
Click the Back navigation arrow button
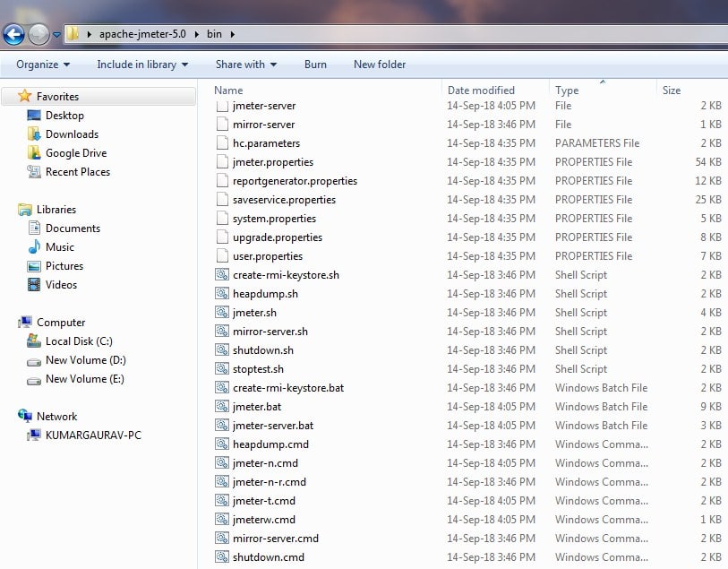[14, 34]
